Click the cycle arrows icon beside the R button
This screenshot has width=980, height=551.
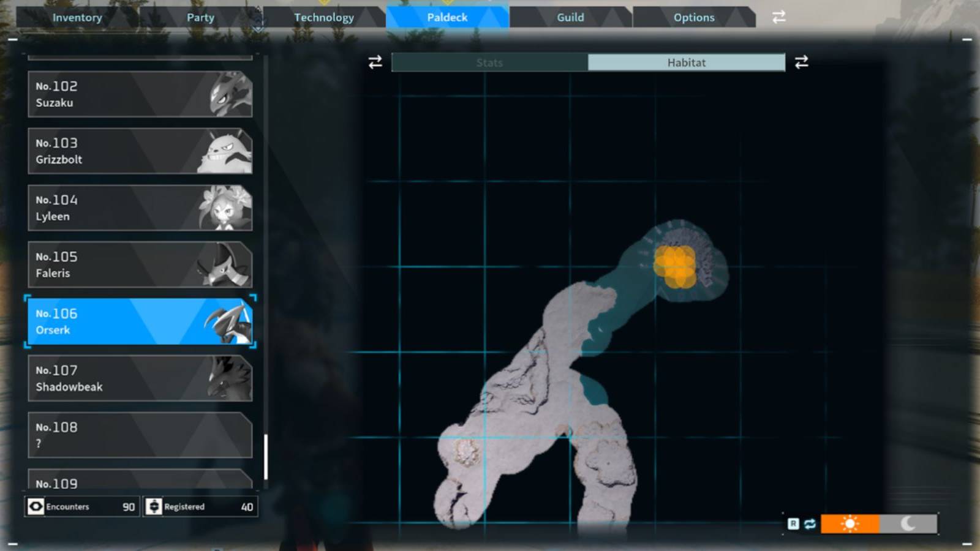click(809, 524)
